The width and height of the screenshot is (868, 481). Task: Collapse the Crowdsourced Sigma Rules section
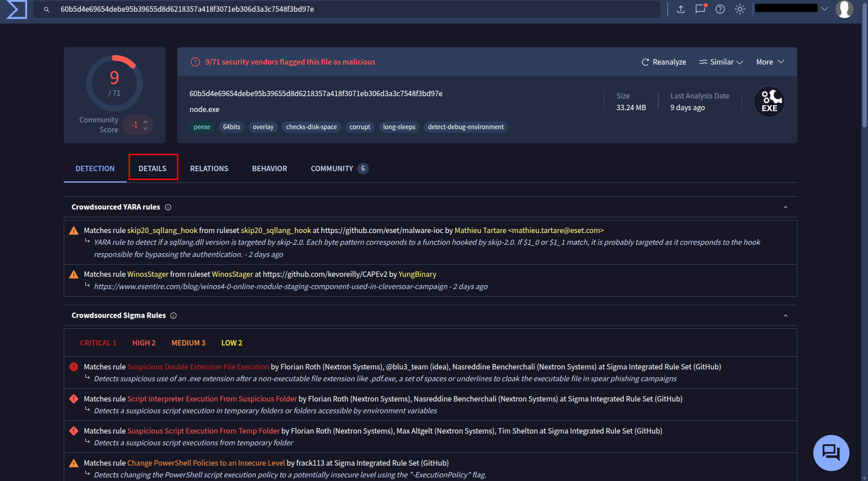(x=786, y=315)
